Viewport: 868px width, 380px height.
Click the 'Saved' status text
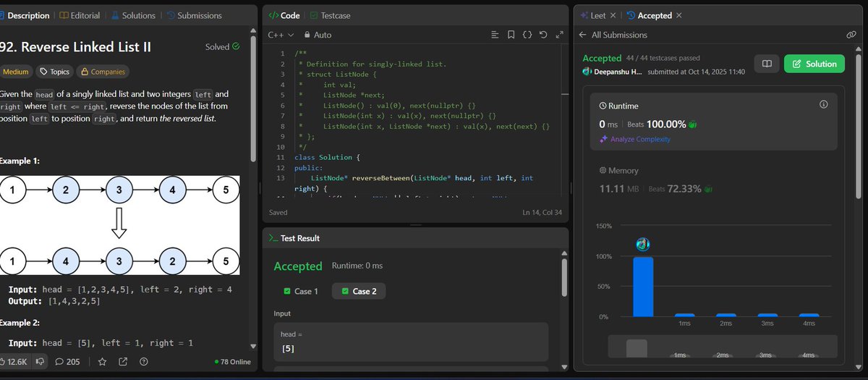click(278, 213)
